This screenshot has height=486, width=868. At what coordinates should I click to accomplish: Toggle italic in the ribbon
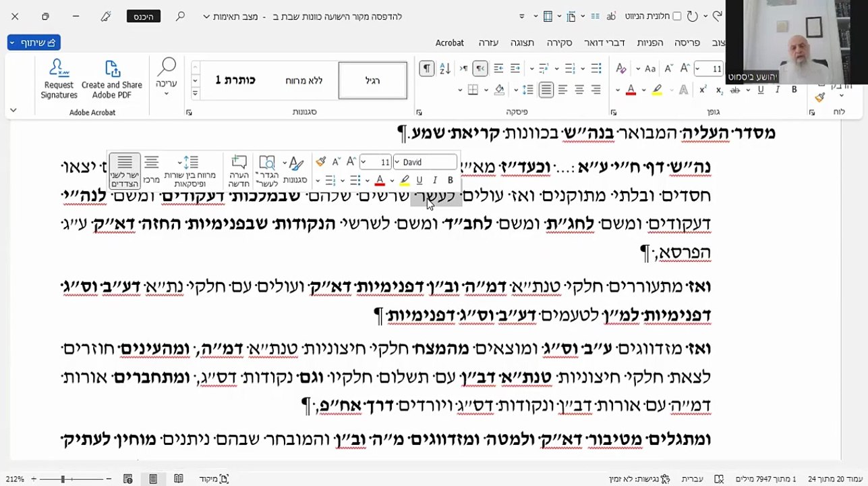click(778, 90)
